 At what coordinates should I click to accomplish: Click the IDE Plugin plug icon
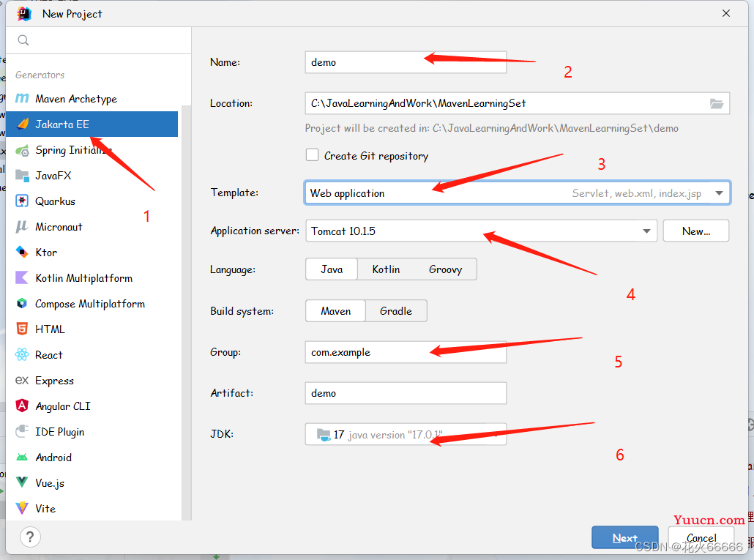click(x=22, y=431)
